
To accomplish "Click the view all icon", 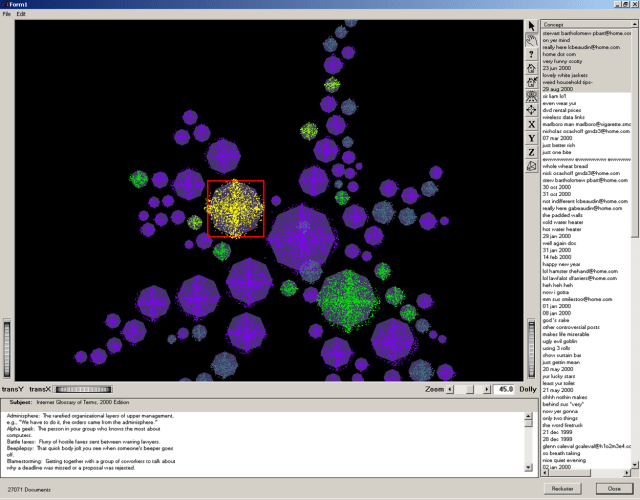I will 532,96.
